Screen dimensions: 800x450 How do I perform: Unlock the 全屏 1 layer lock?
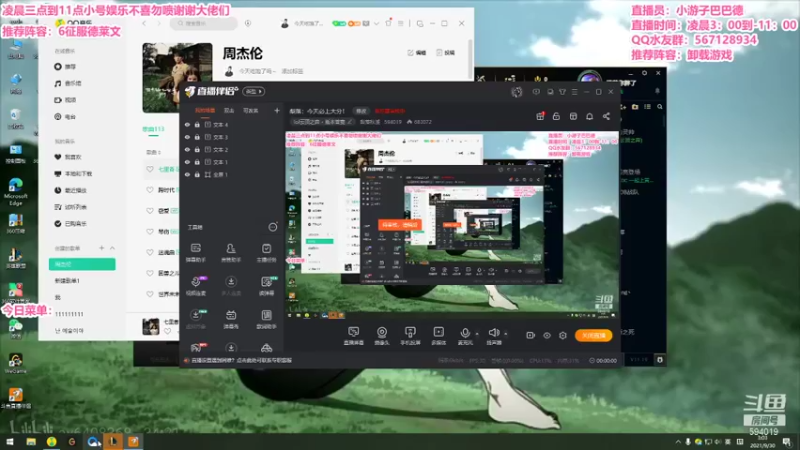[197, 174]
